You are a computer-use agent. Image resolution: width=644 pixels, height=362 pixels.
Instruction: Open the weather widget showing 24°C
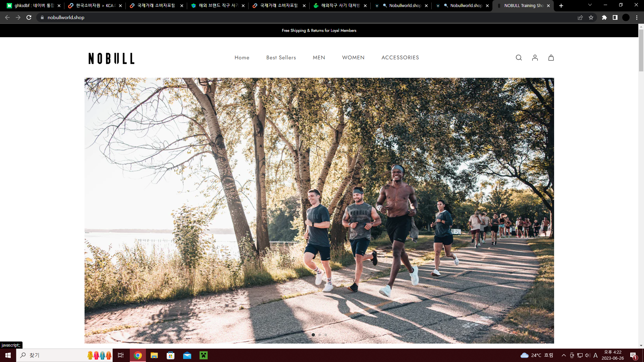pyautogui.click(x=537, y=355)
